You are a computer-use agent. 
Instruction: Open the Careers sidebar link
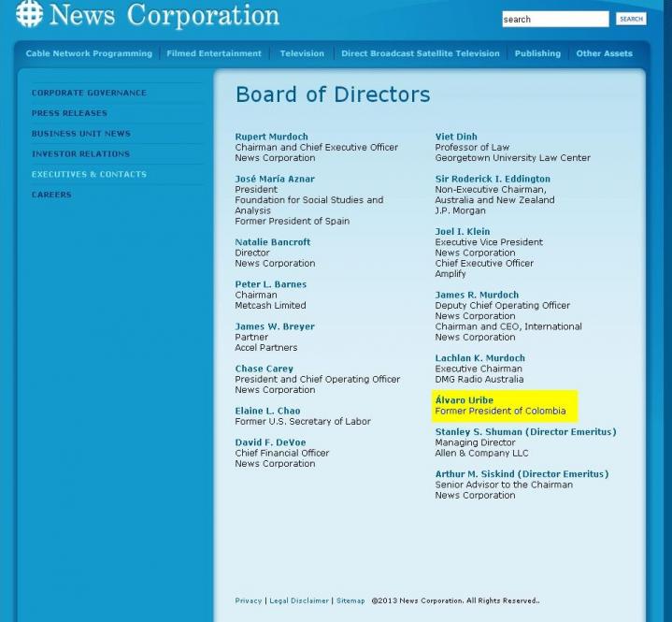[51, 195]
